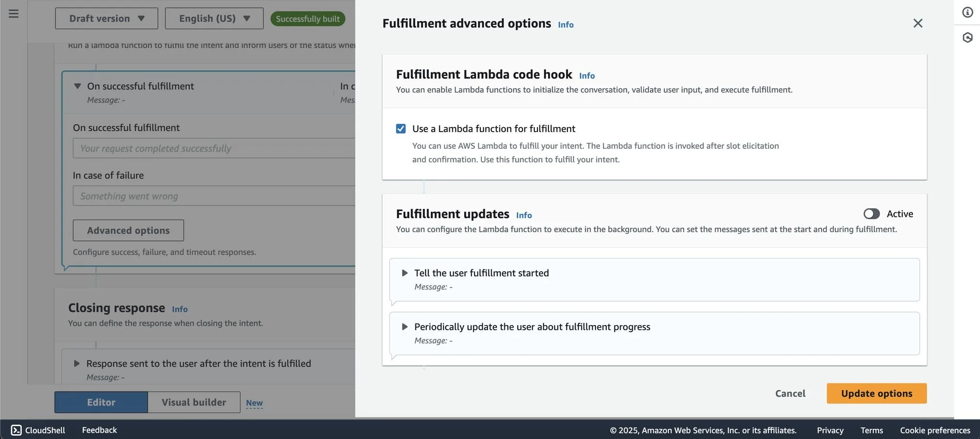Uncheck Use a Lambda function for fulfillment

[x=401, y=129]
